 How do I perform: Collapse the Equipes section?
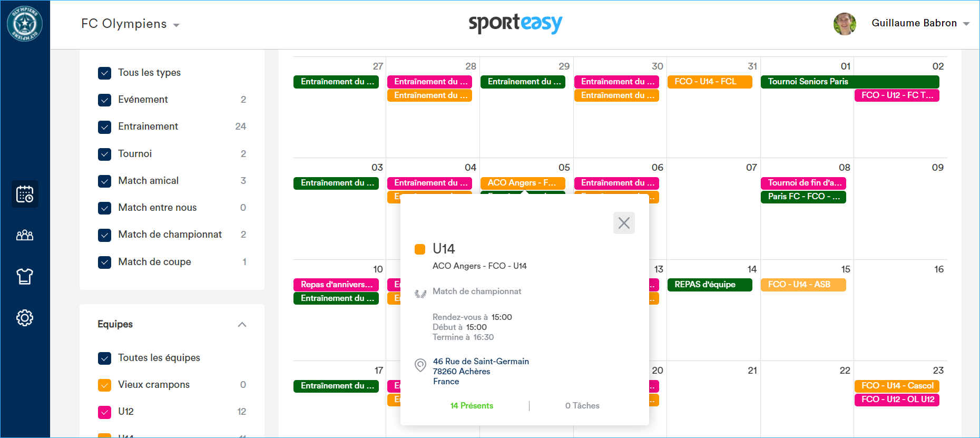click(242, 325)
